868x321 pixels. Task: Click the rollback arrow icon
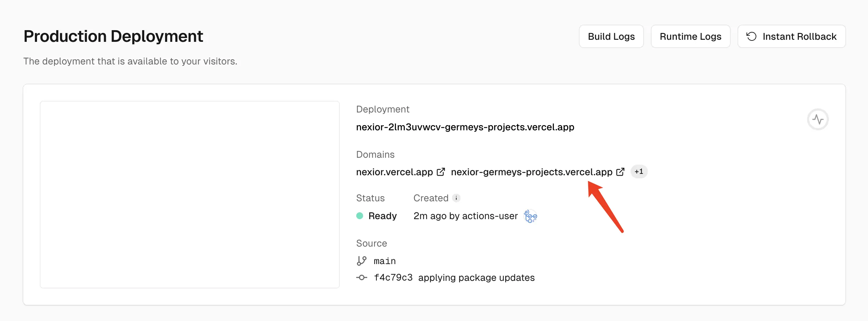coord(751,36)
